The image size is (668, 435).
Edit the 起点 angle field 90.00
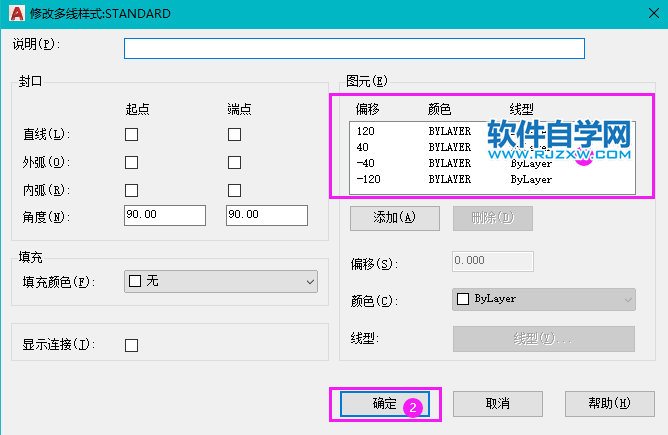click(165, 215)
